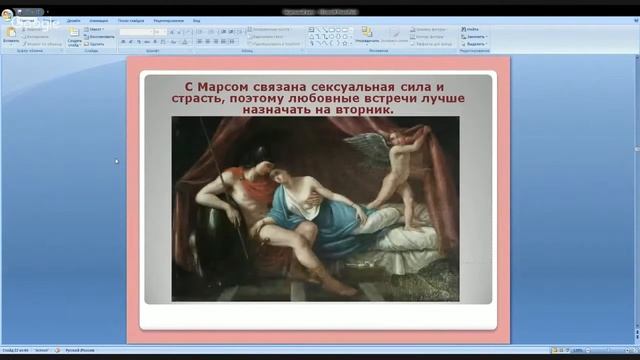Image resolution: width=640 pixels, height=360 pixels.
Task: Open Text Direction (Направление текста) dropdown
Action: tap(269, 29)
